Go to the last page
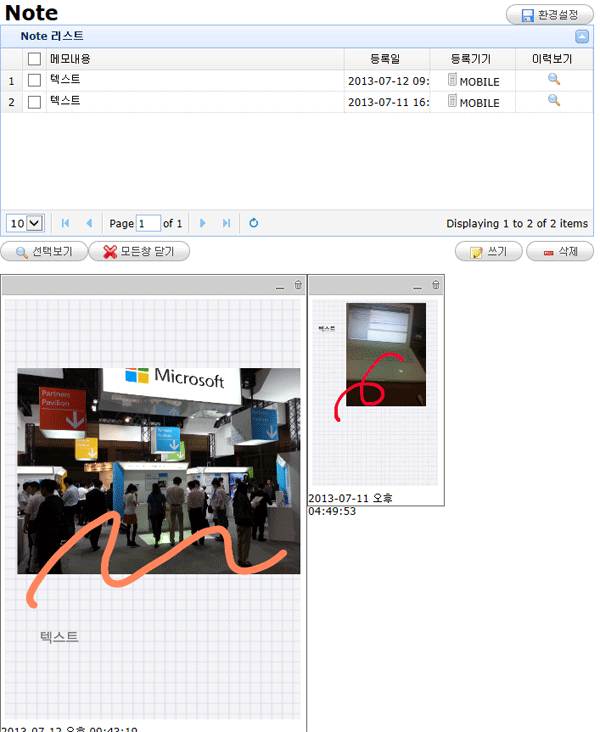Screen dimensions: 600x732 click(226, 223)
